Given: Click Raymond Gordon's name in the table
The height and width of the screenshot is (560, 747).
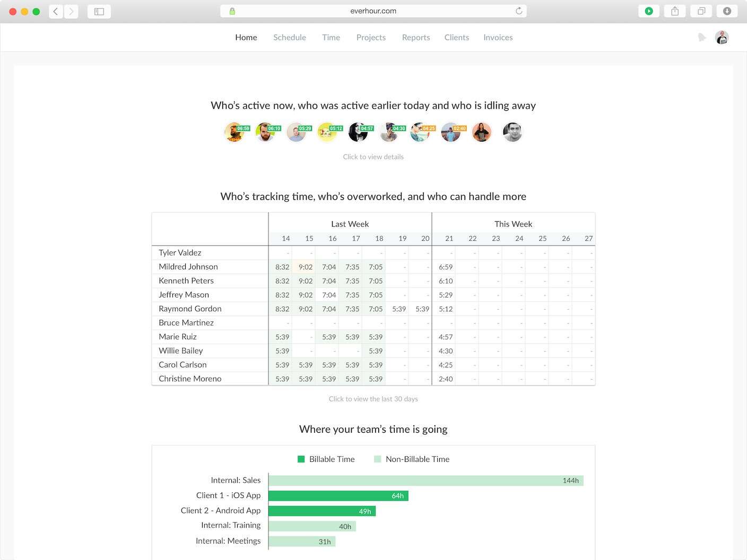Looking at the screenshot, I should [189, 309].
